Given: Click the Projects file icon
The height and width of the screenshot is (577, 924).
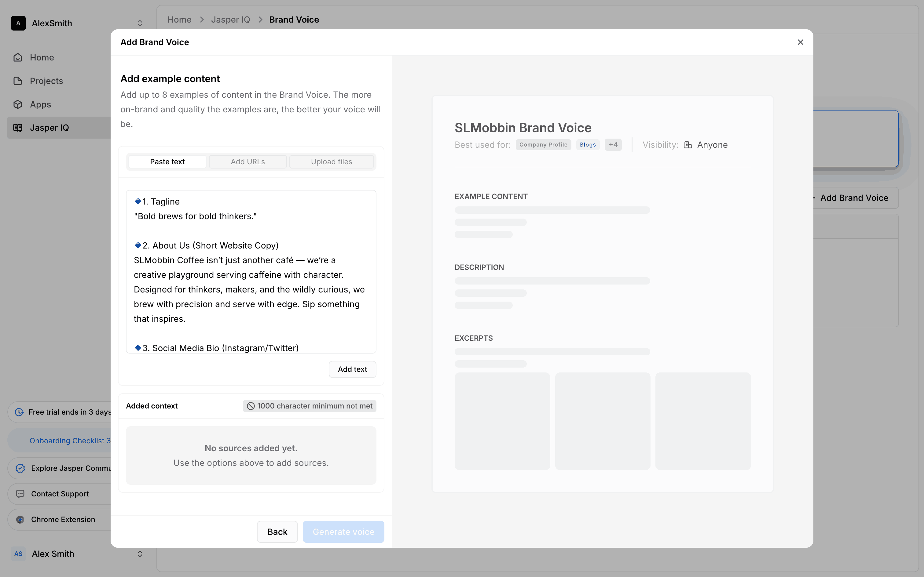Looking at the screenshot, I should click(18, 81).
